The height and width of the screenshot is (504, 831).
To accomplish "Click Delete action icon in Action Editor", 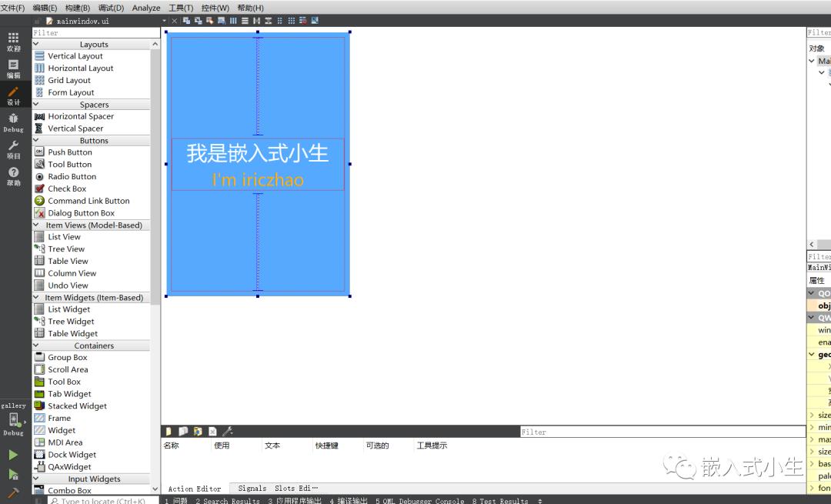I will tap(212, 432).
